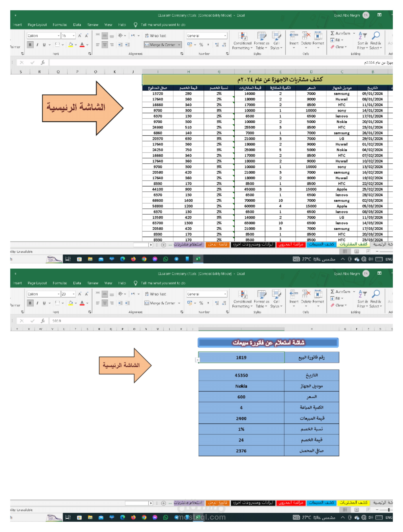Click Insert Function fx beside the 1019 formula

tap(43, 321)
